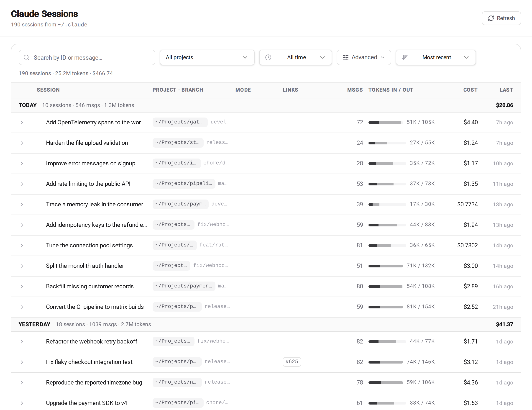Click the LINKS column header
This screenshot has width=532, height=410.
[x=290, y=90]
